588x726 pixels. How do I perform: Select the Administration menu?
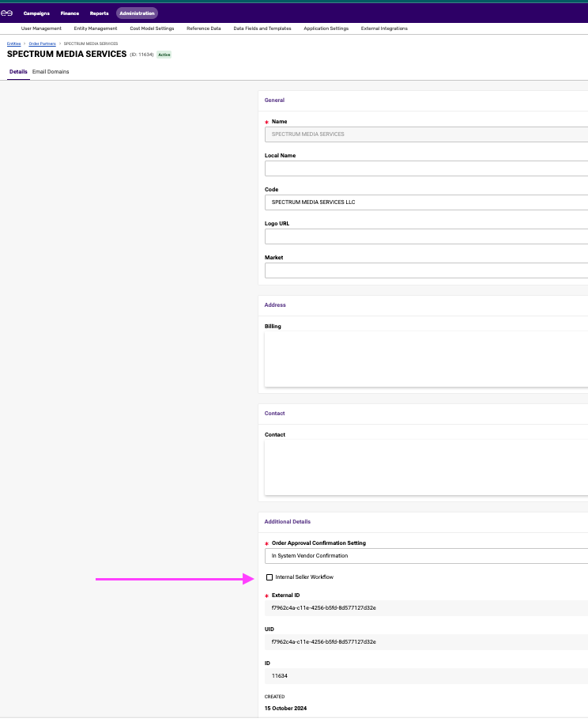click(x=137, y=13)
